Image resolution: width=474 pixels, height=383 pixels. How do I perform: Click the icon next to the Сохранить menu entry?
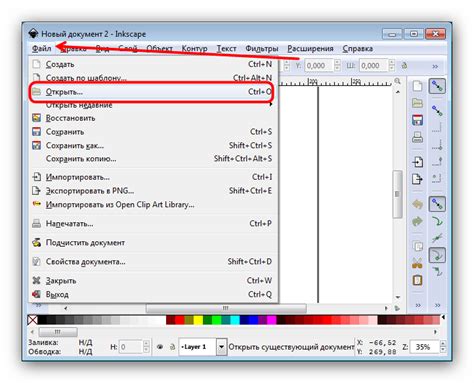[36, 132]
